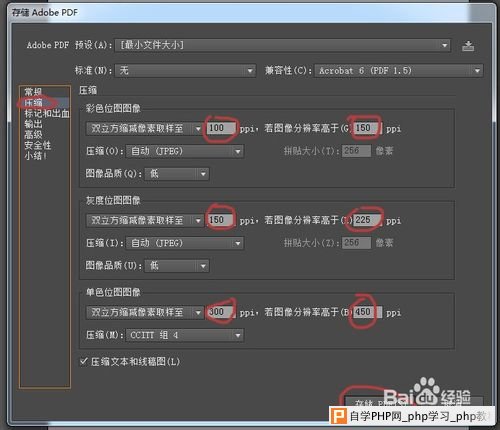Open the 标准 dropdown
The width and height of the screenshot is (500, 430).
point(185,71)
